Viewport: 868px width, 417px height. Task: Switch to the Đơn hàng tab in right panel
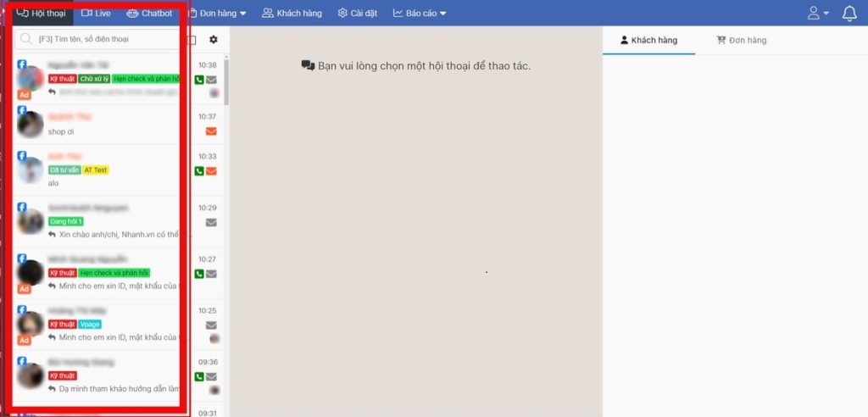tap(742, 40)
